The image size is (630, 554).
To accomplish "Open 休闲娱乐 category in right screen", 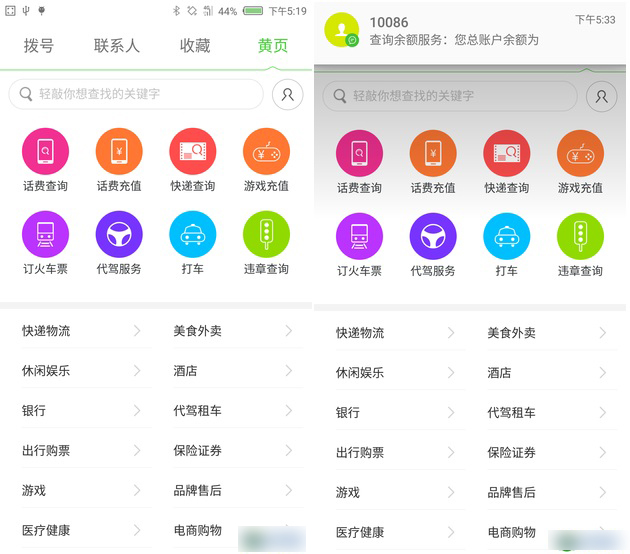I will click(x=400, y=373).
